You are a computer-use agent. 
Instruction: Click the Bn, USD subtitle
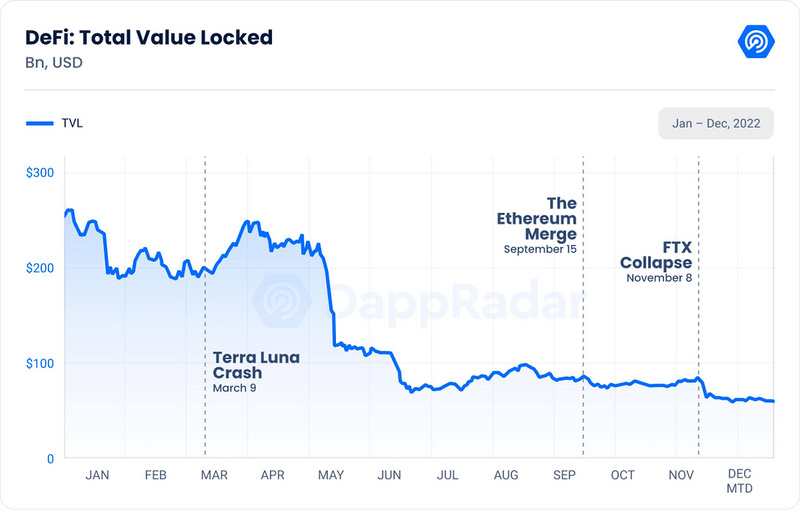tap(54, 63)
